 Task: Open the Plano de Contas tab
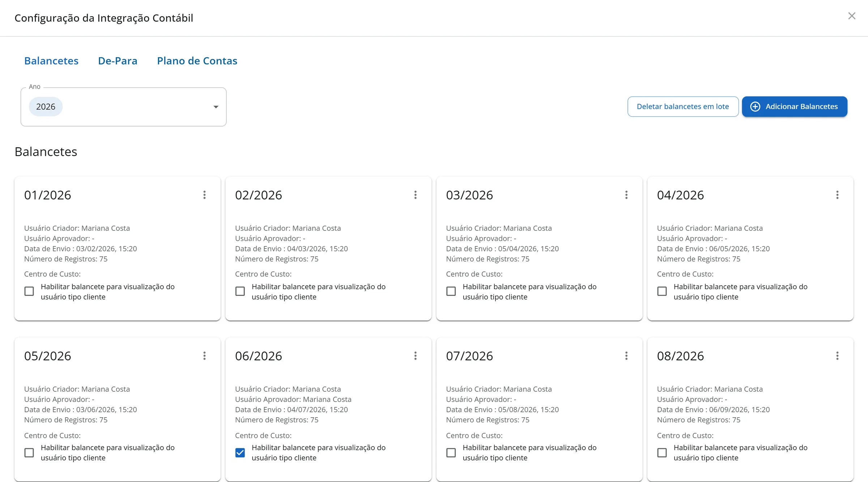(197, 61)
